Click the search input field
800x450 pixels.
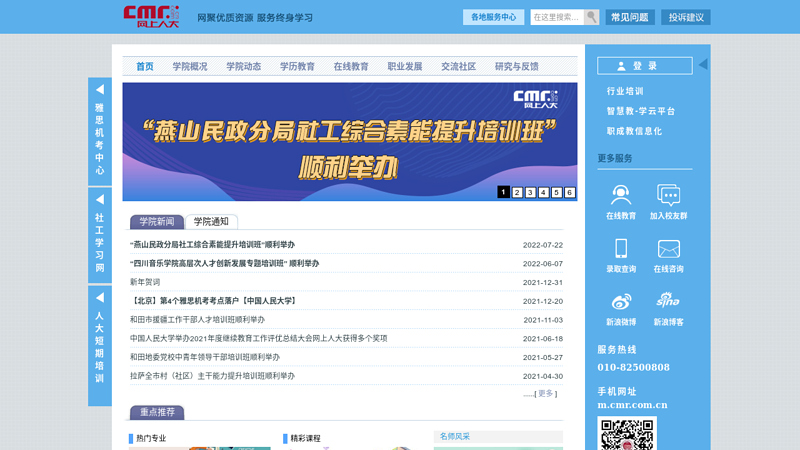pos(557,17)
